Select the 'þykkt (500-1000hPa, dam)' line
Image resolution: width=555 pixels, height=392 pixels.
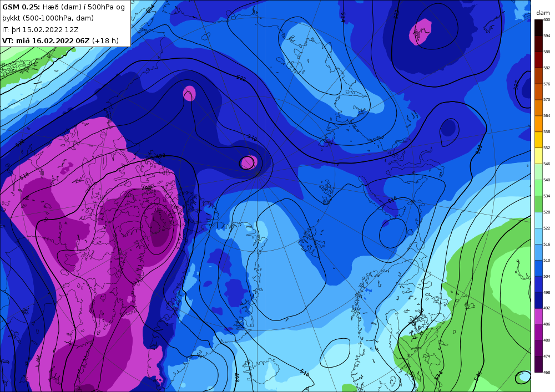pos(48,18)
